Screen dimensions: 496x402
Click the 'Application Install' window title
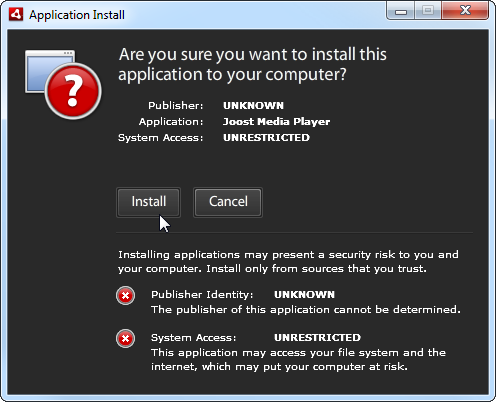pos(77,15)
